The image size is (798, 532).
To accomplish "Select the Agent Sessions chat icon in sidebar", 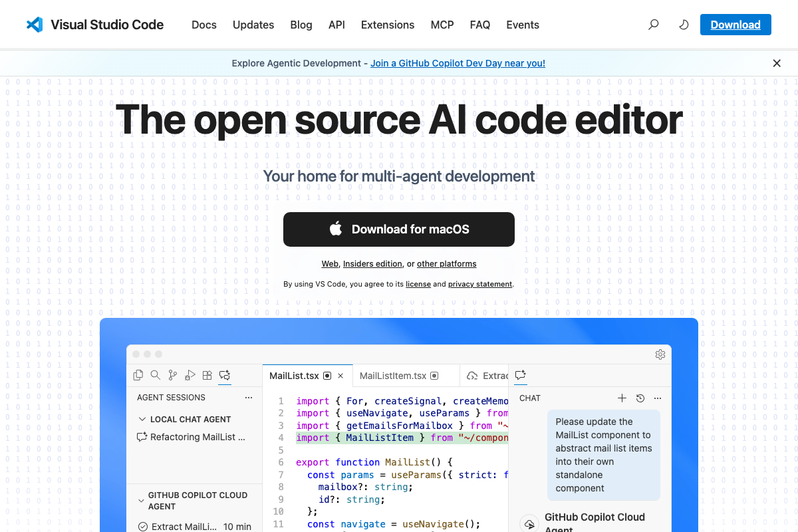I will tap(225, 375).
